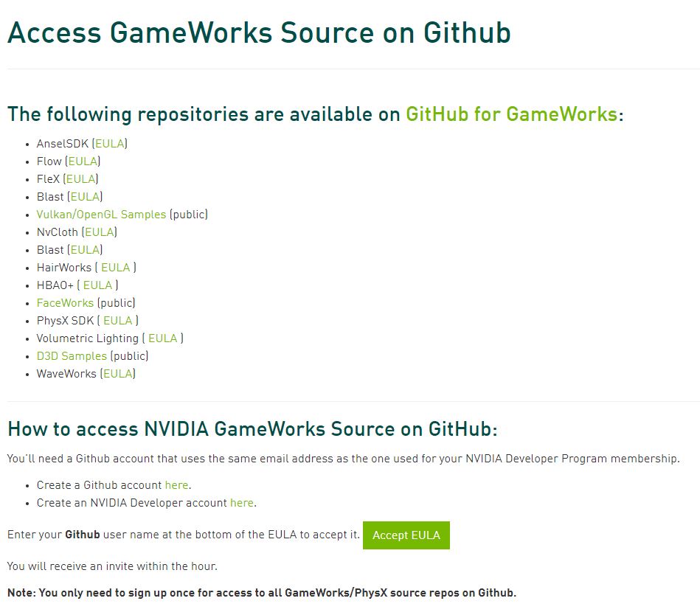Open the NvCloth EULA link
This screenshot has height=615, width=700.
click(100, 232)
